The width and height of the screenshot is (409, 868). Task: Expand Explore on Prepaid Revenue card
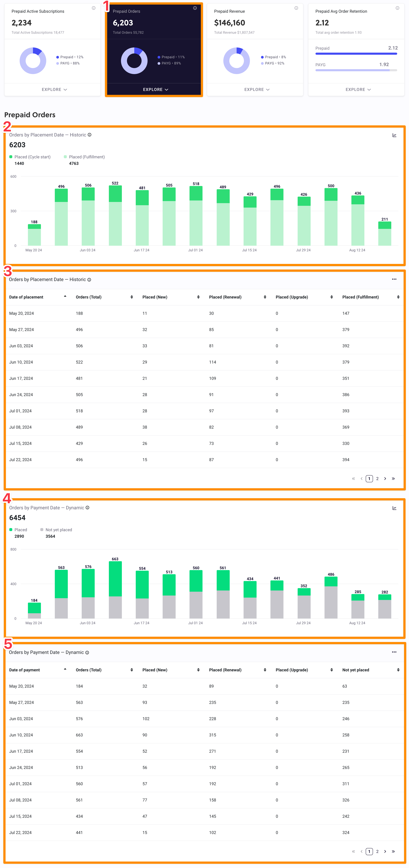pos(257,90)
